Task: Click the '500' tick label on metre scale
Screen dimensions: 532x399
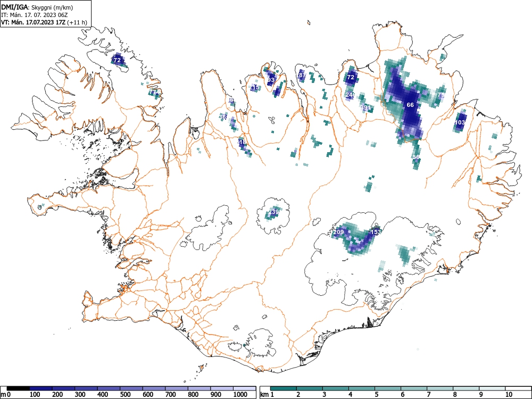Action: point(126,395)
